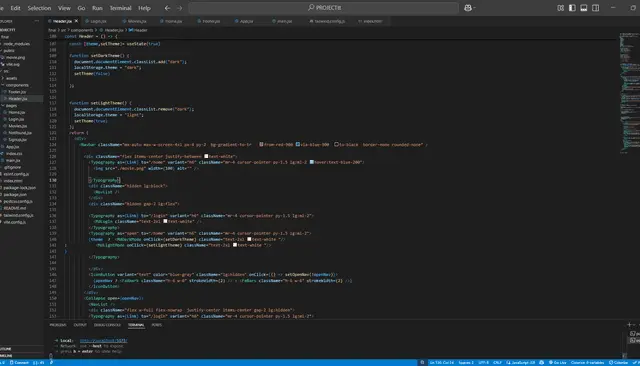Toggle the secondary side bar icon

click(x=596, y=8)
